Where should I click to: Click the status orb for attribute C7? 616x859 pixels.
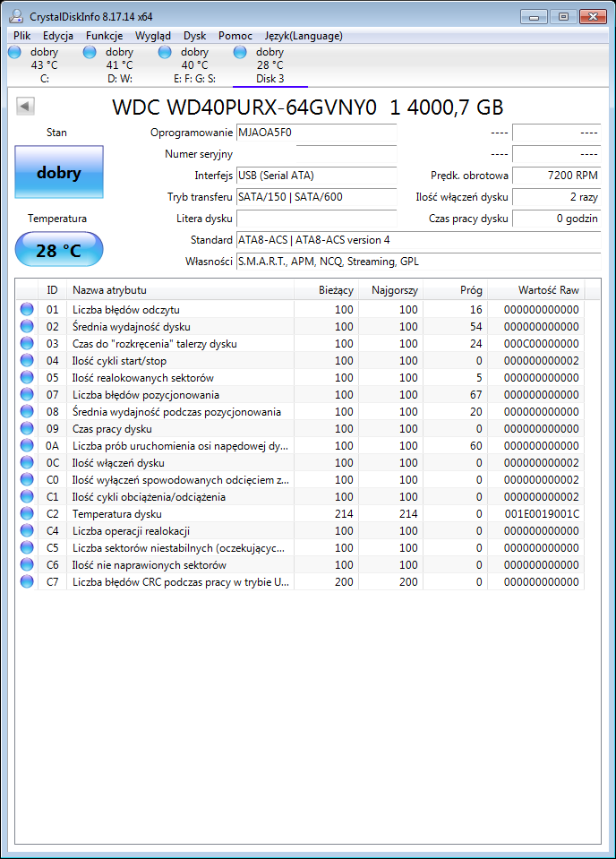pyautogui.click(x=27, y=581)
